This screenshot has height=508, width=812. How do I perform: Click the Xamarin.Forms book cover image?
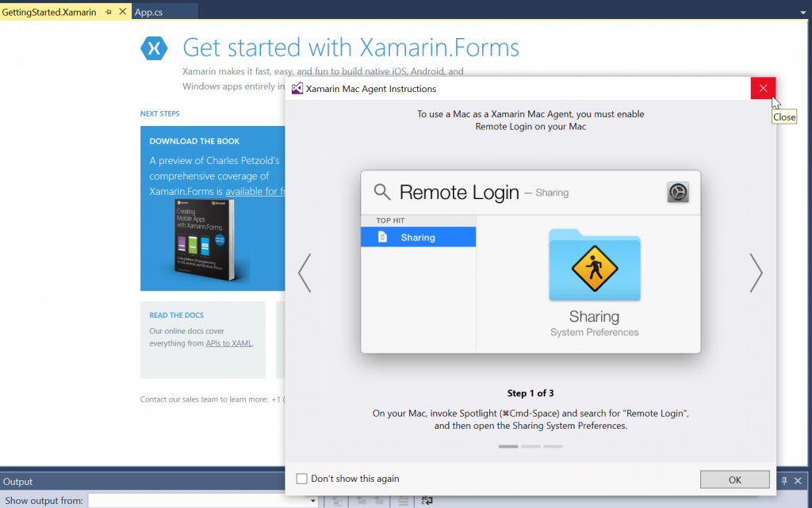point(205,240)
